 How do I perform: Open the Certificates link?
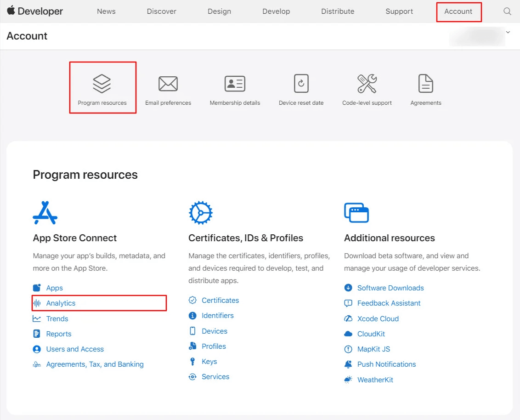point(220,300)
